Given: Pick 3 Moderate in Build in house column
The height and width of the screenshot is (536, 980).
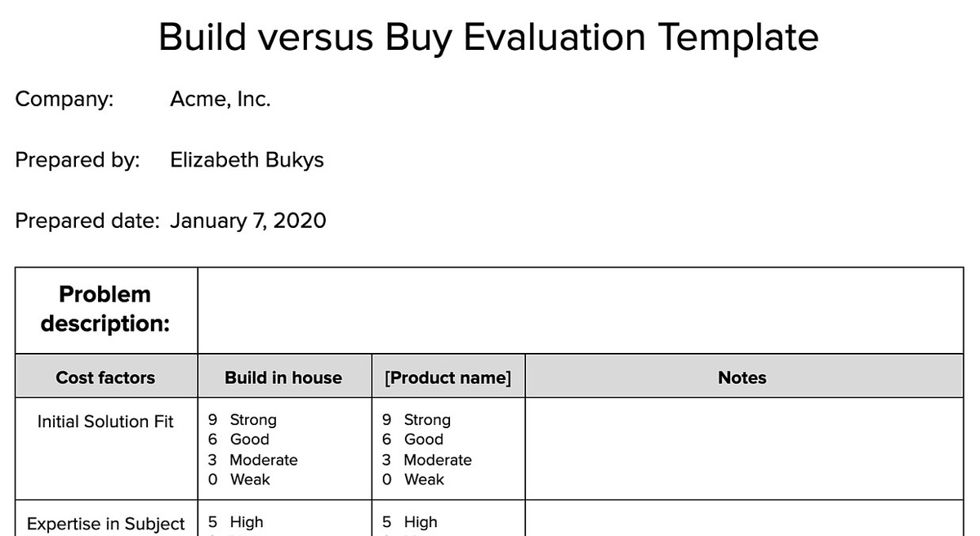Looking at the screenshot, I should (253, 460).
